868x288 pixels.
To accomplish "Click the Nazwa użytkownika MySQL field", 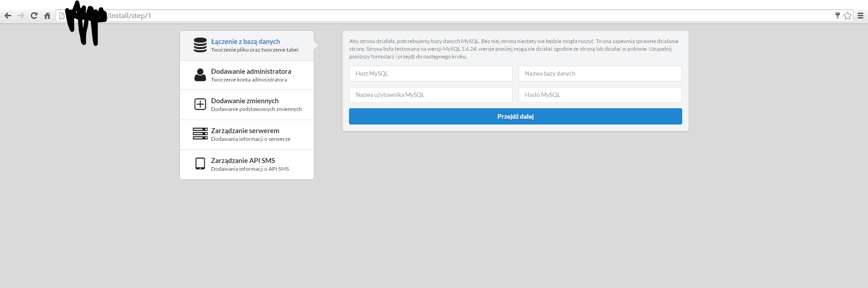I will click(x=430, y=95).
